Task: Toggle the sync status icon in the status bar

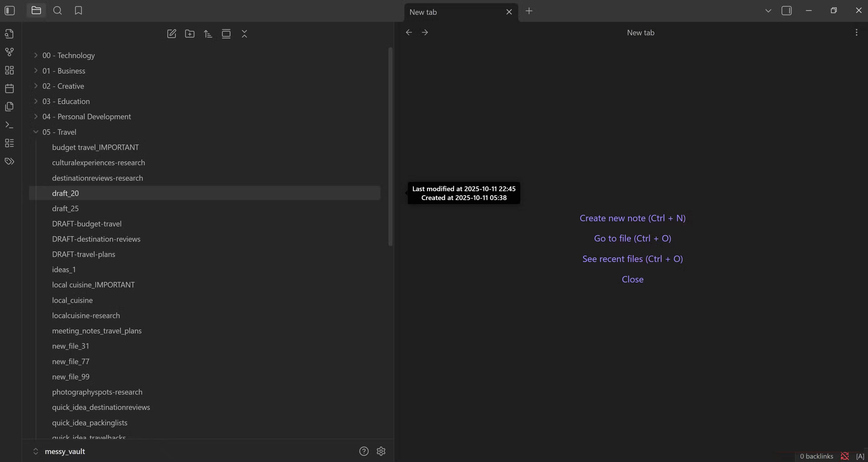Action: [844, 456]
